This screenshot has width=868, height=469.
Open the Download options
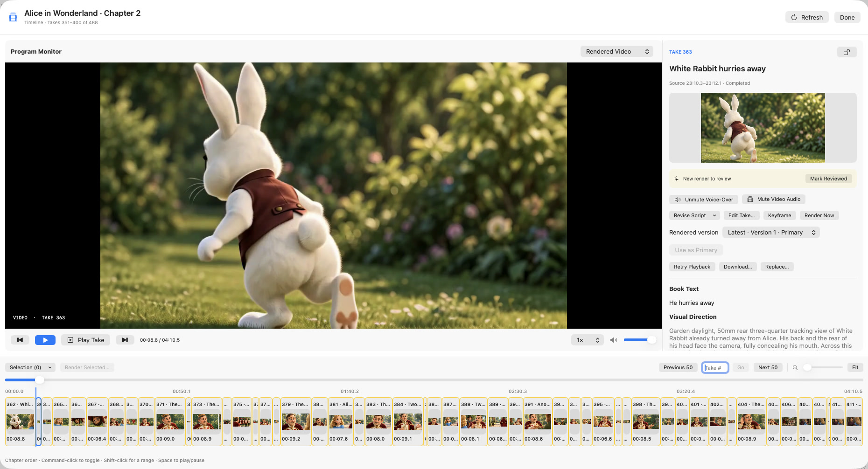tap(738, 267)
